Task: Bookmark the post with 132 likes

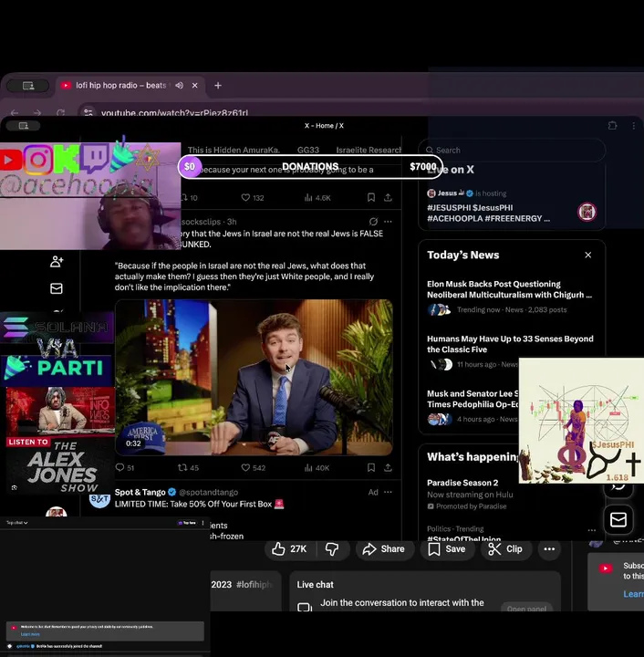Action: point(371,197)
